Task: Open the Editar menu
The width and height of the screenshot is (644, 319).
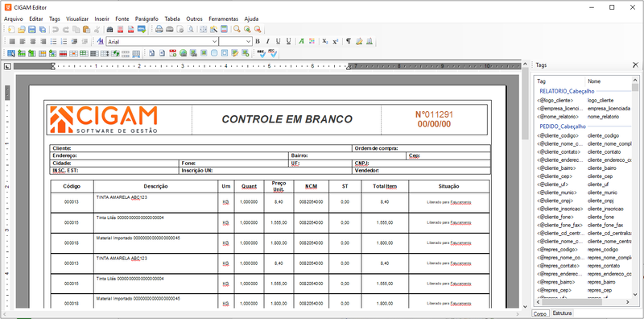Action: [x=36, y=19]
